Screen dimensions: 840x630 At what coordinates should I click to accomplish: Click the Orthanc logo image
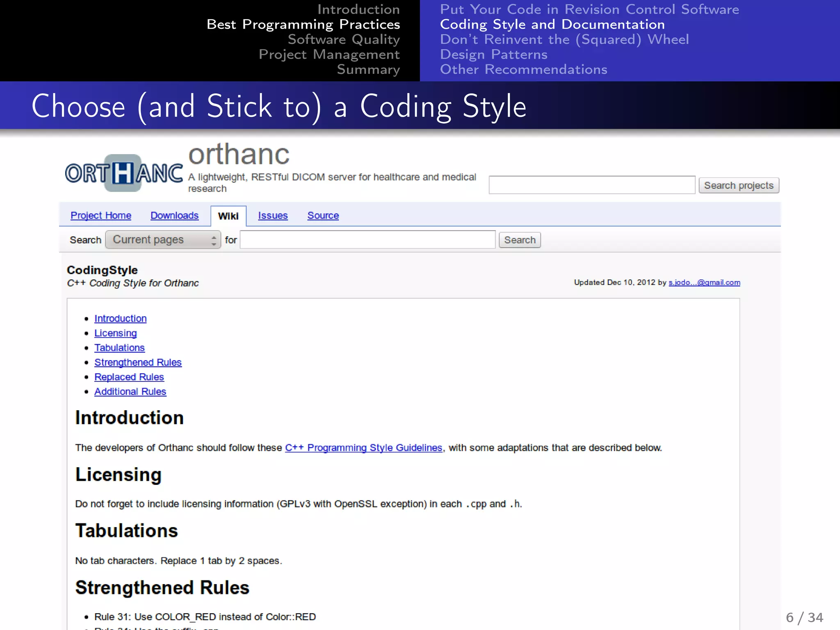(124, 173)
